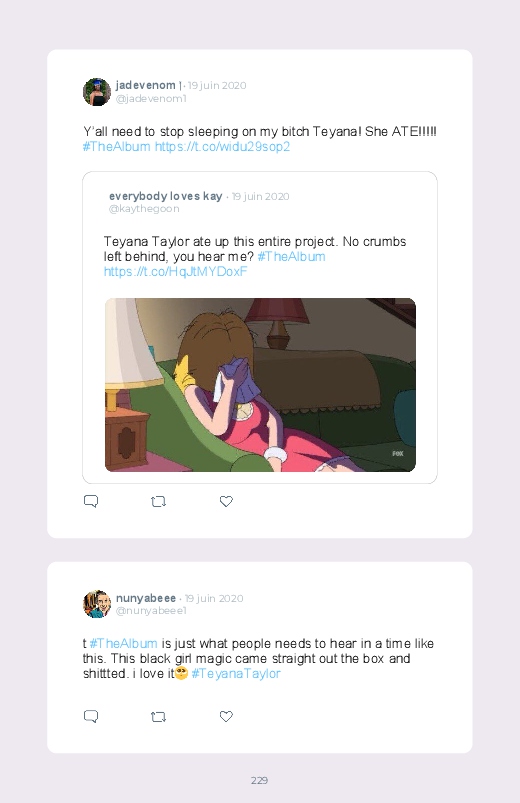Image resolution: width=520 pixels, height=803 pixels.
Task: Open jadevenom's profile avatar
Action: 97,92
